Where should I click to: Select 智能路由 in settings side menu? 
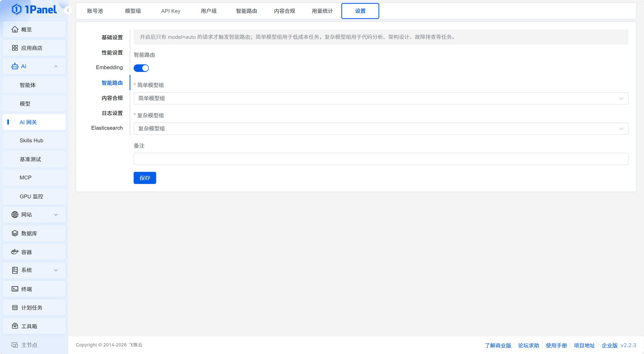tap(112, 83)
